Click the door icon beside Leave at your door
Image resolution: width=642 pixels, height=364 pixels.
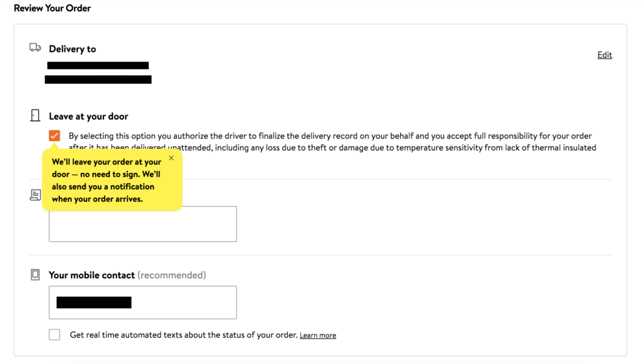coord(35,116)
